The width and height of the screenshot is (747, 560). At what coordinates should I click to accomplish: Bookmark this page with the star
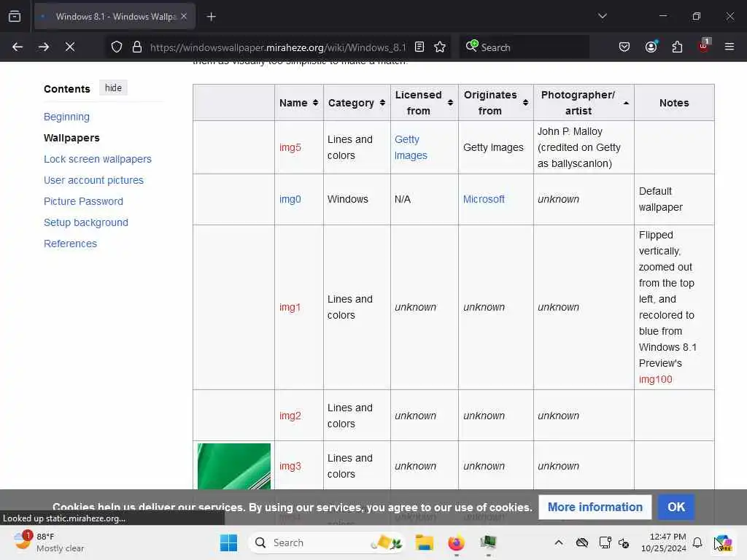[440, 47]
